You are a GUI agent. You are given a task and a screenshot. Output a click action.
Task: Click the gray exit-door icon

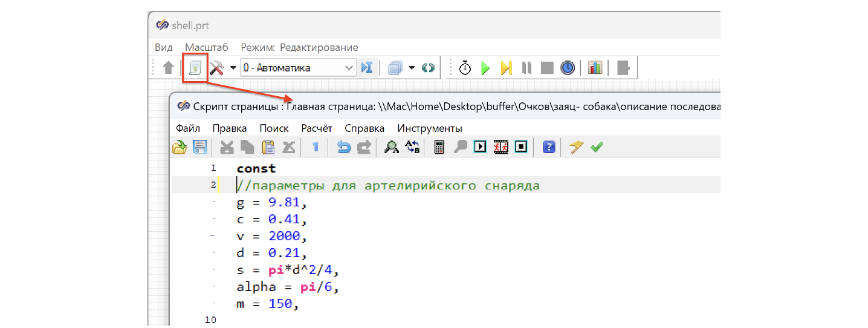pyautogui.click(x=623, y=68)
